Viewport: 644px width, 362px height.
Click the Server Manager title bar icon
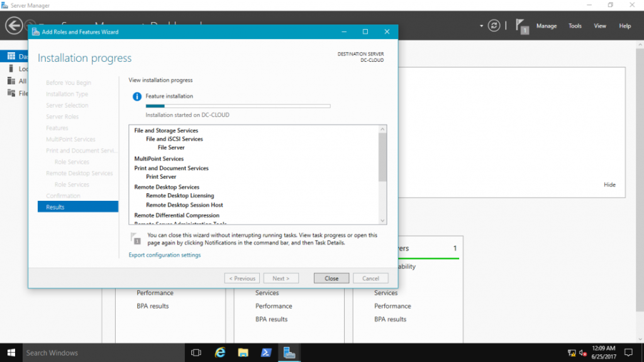4,5
